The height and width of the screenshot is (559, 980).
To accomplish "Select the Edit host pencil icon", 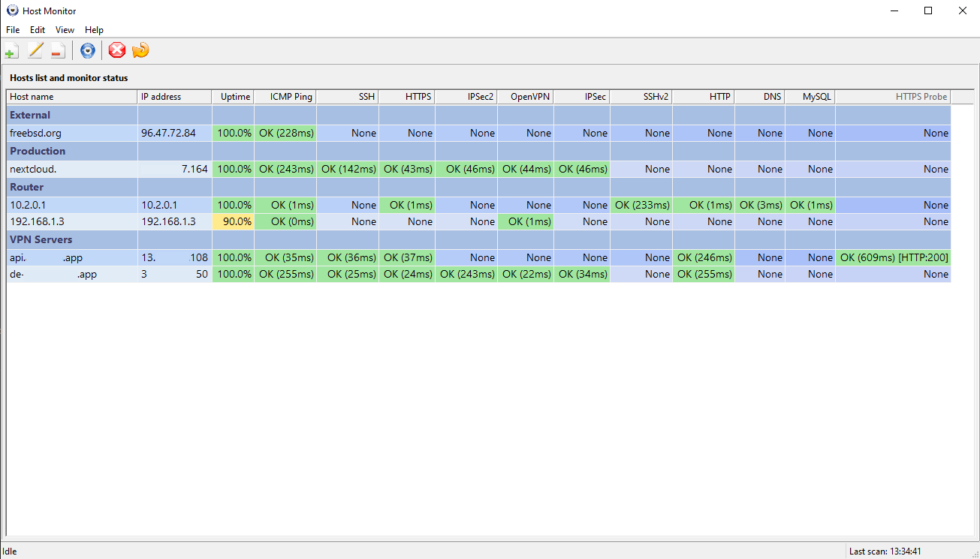I will pyautogui.click(x=35, y=50).
